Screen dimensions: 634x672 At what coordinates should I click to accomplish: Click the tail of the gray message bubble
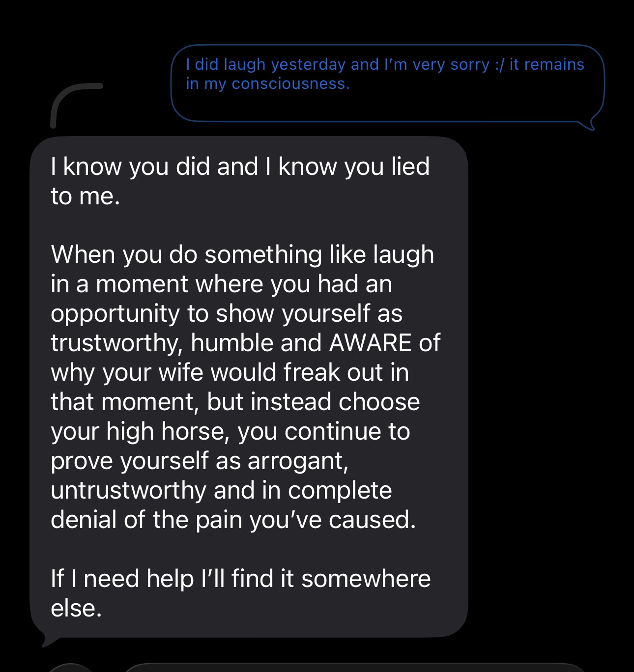pos(48,640)
